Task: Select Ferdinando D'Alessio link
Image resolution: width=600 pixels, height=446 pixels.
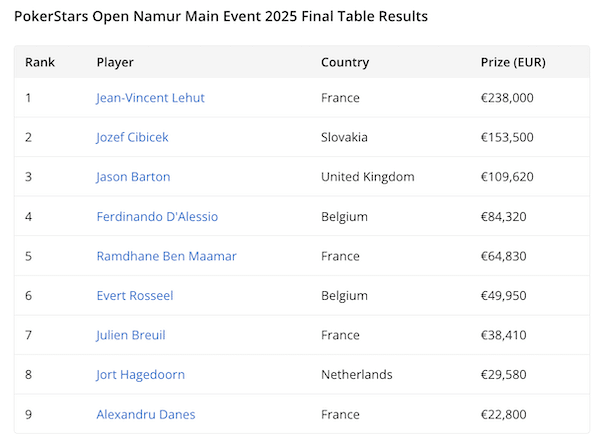Action: click(x=157, y=216)
